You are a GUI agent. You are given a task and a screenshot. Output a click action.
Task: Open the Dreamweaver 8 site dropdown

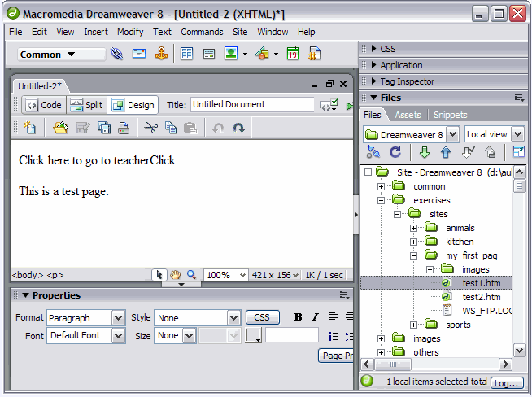(x=452, y=135)
